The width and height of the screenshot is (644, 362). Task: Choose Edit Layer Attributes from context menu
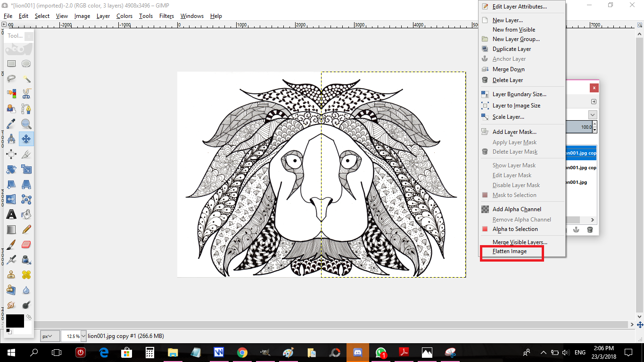click(x=520, y=7)
